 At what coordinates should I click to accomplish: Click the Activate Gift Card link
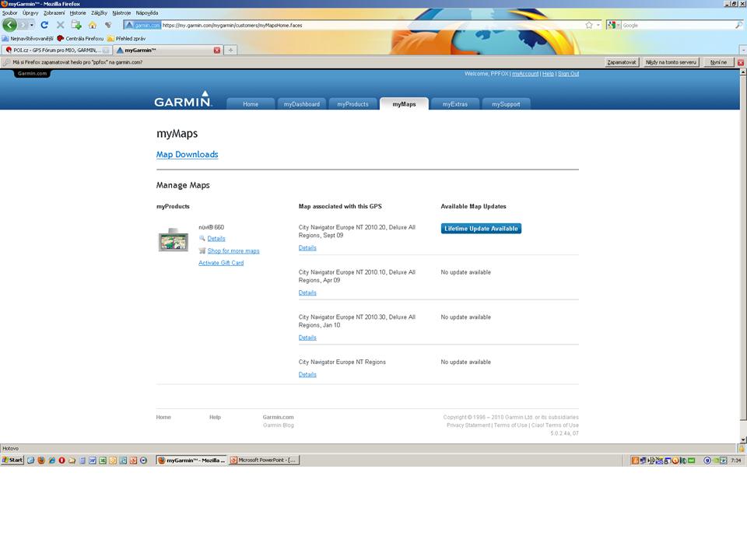221,263
